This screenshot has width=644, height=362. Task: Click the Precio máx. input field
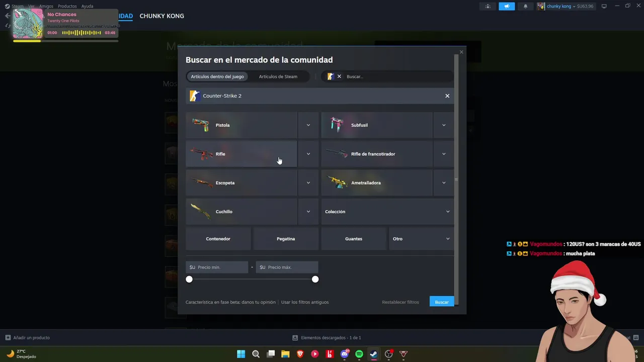[x=287, y=267]
